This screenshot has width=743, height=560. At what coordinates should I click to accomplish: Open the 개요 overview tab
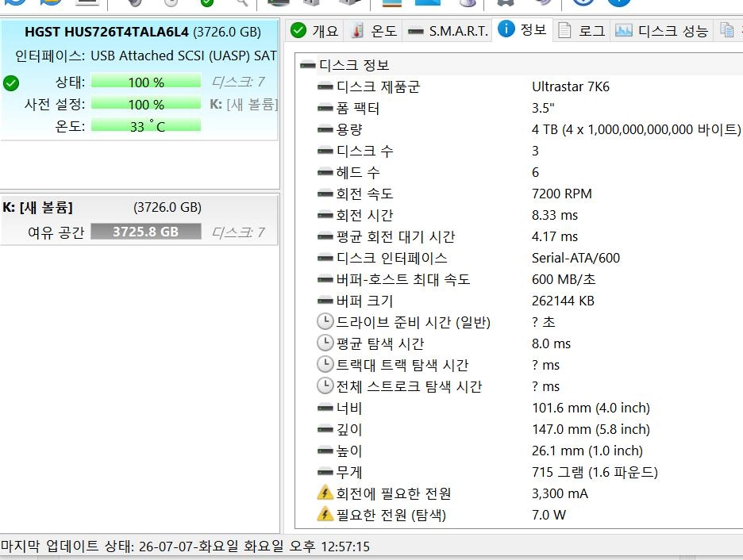(314, 31)
